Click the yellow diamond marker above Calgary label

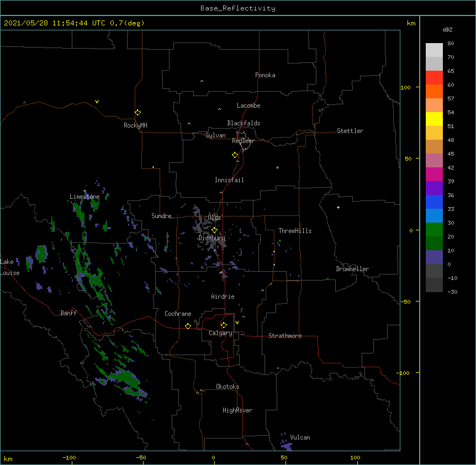224,325
